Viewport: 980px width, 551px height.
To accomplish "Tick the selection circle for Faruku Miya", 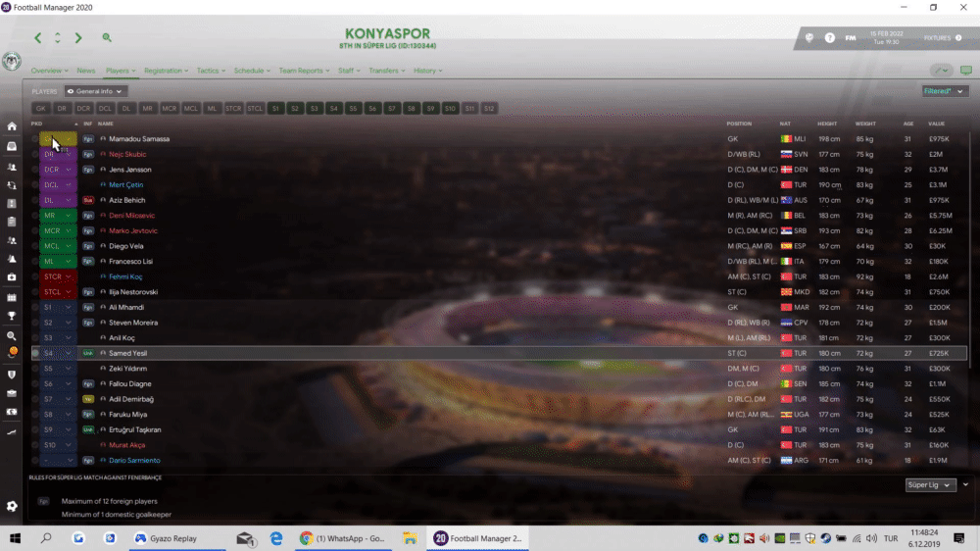I will click(x=35, y=415).
